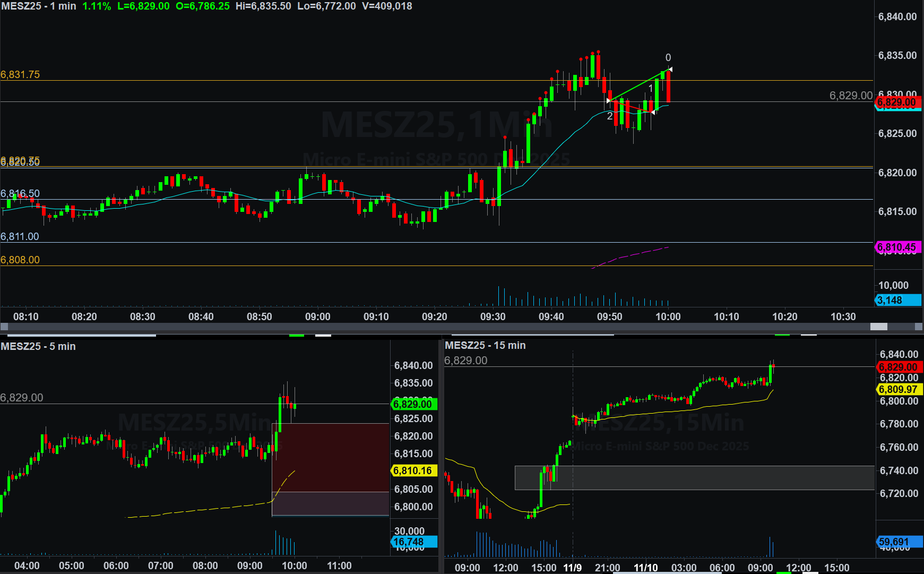Click white triangle marker at swing point 1
Viewport: 924px width, 574px height.
652,112
